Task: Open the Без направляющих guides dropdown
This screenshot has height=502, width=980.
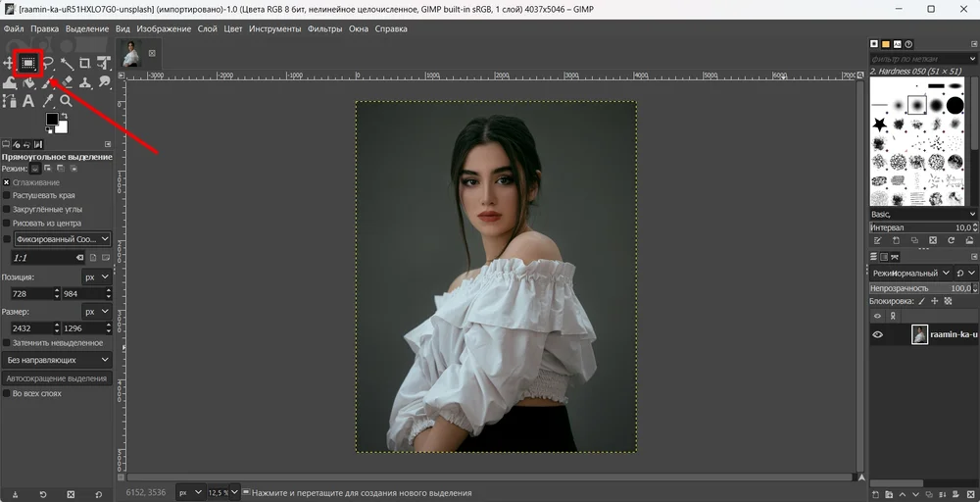Action: [x=58, y=360]
